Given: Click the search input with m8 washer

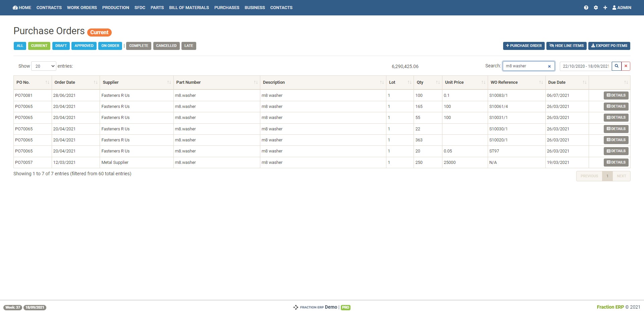Looking at the screenshot, I should click(525, 66).
